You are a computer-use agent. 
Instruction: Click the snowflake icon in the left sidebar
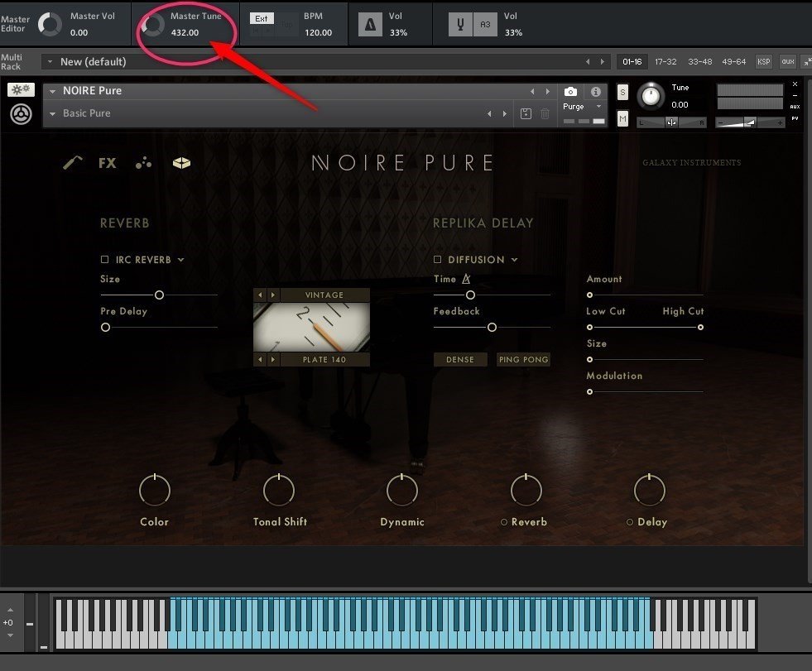[x=20, y=89]
